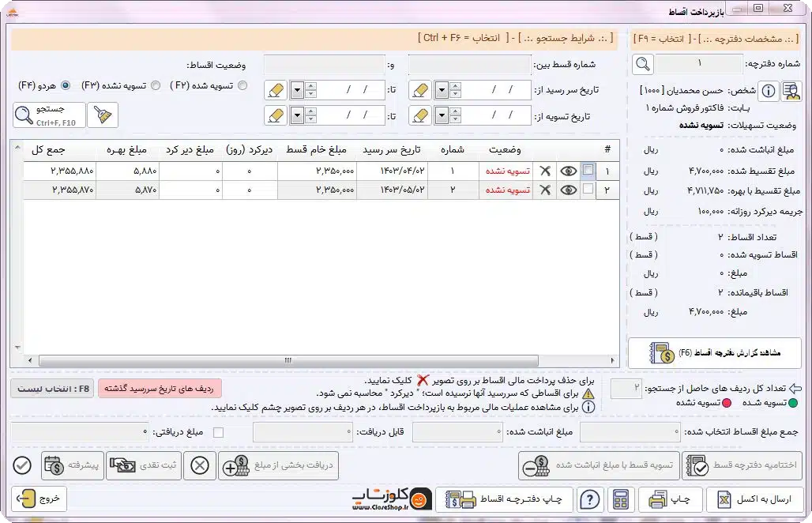Click the اختتامیه دفترچه قسط button
The width and height of the screenshot is (812, 523).
tap(742, 465)
